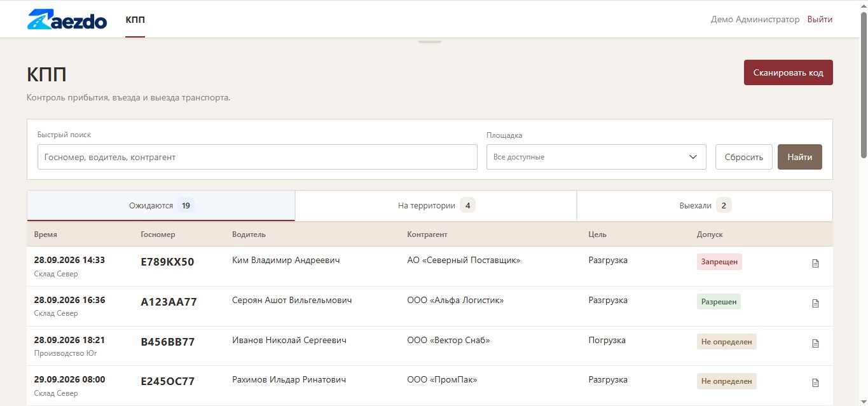Switch to the На территории tab
The height and width of the screenshot is (406, 868).
click(x=436, y=206)
